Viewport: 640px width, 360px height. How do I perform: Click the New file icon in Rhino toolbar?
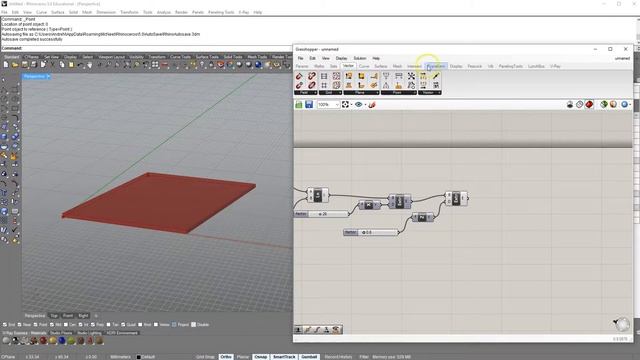(6, 64)
